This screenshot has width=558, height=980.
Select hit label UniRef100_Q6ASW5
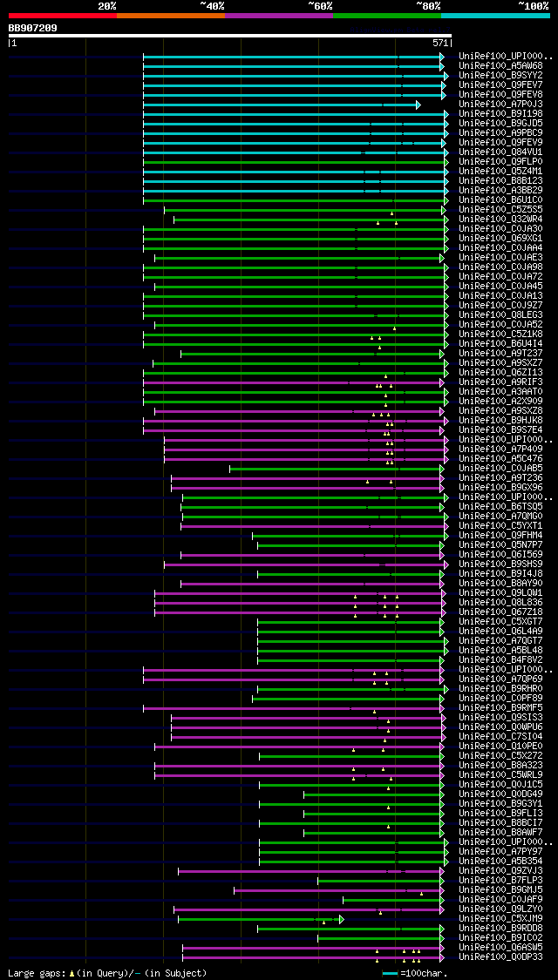click(501, 948)
